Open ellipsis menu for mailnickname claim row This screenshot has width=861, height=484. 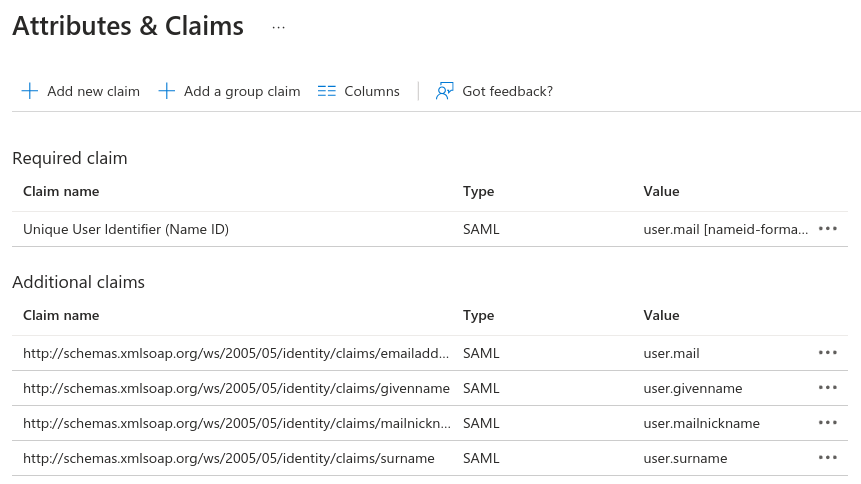(x=827, y=423)
